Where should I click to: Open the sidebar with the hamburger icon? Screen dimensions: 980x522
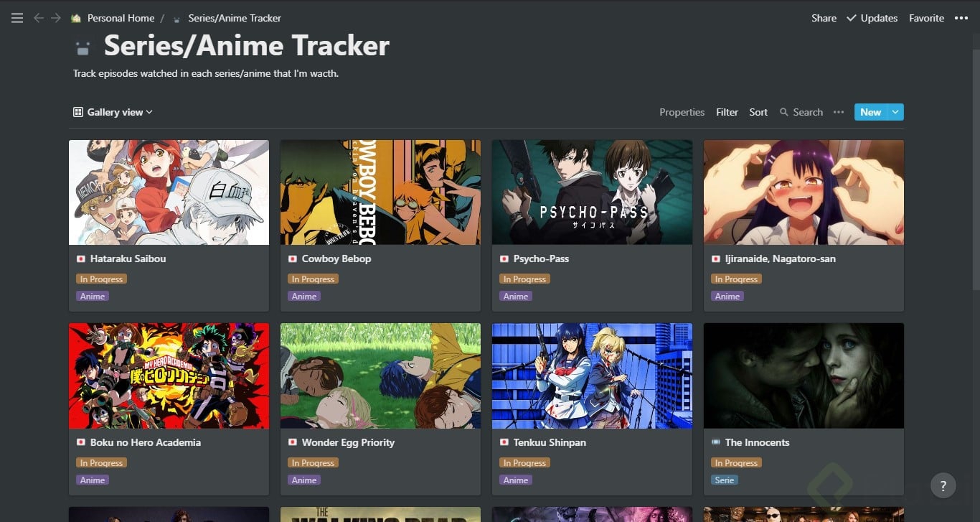[x=17, y=18]
